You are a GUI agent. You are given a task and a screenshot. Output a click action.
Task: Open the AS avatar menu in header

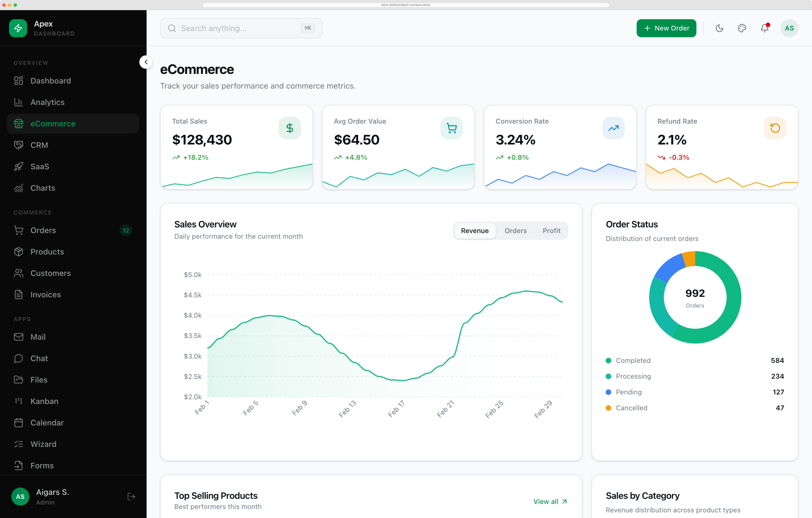coord(789,28)
